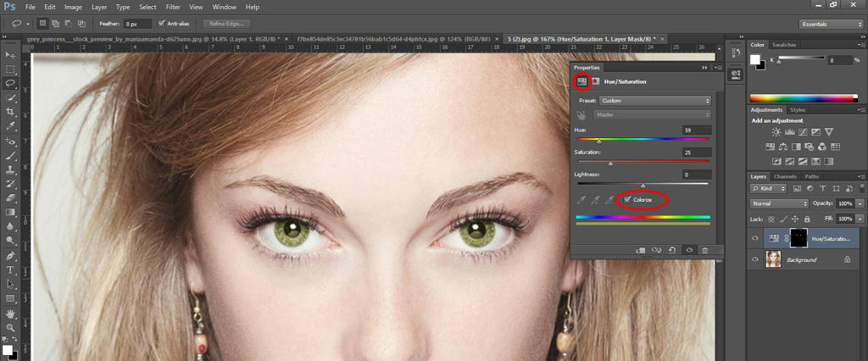
Task: Select the Pen tool
Action: pos(10,257)
